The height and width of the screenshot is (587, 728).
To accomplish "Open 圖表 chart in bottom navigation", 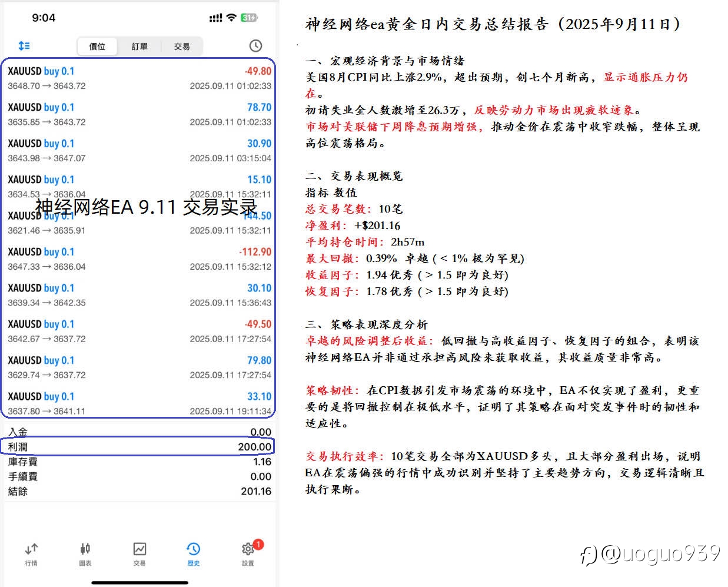I will pyautogui.click(x=85, y=555).
